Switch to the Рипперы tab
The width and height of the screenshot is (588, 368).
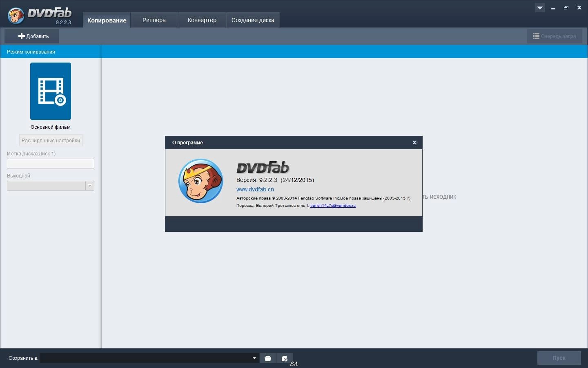tap(154, 20)
